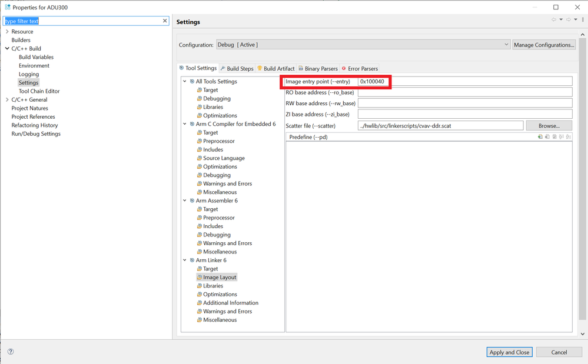Image resolution: width=588 pixels, height=364 pixels.
Task: Click the settings pane vertical scrollbar
Action: pos(582,179)
